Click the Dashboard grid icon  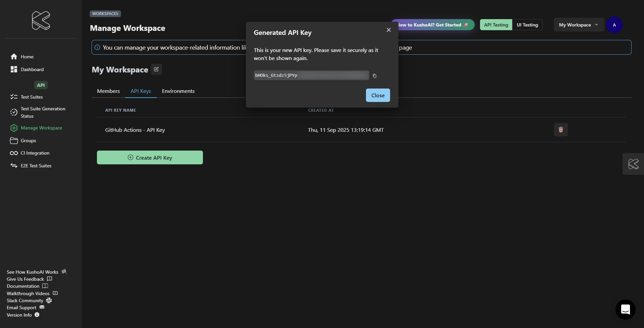click(14, 69)
